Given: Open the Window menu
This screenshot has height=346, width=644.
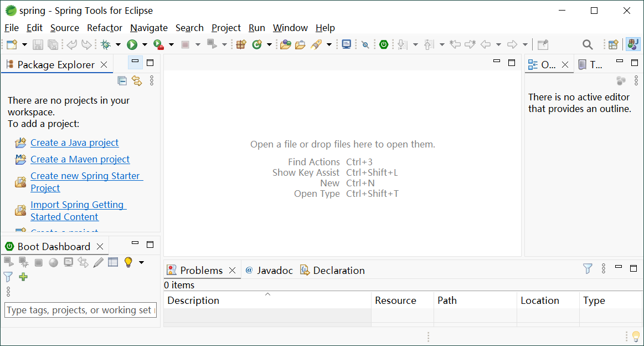Looking at the screenshot, I should pos(290,28).
